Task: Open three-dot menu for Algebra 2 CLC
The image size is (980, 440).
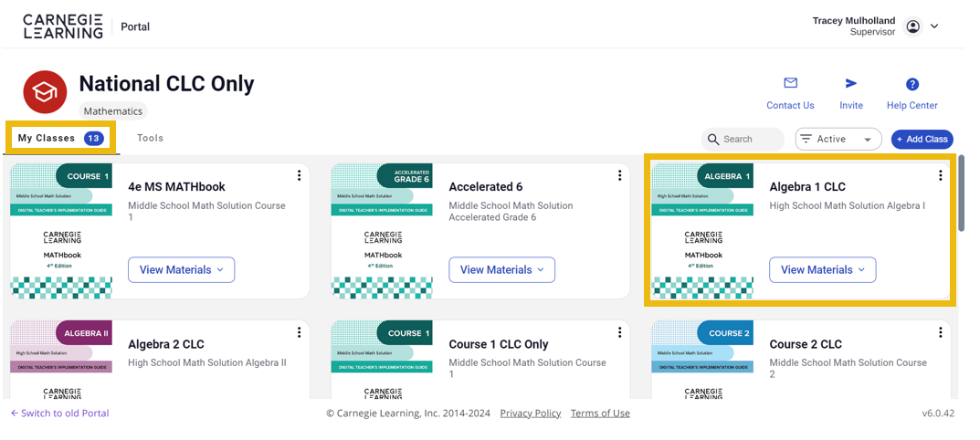Action: click(x=300, y=332)
